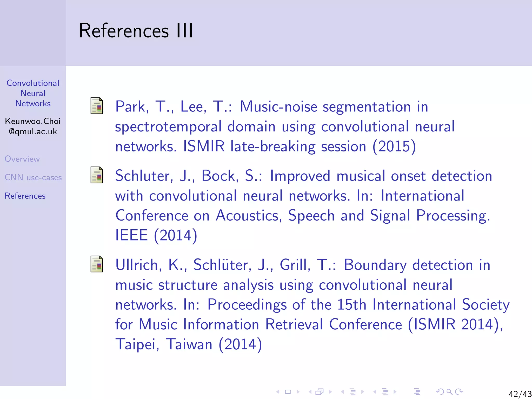Go to previous subsection arrow
The width and height of the screenshot is (532, 399).
coord(342,392)
